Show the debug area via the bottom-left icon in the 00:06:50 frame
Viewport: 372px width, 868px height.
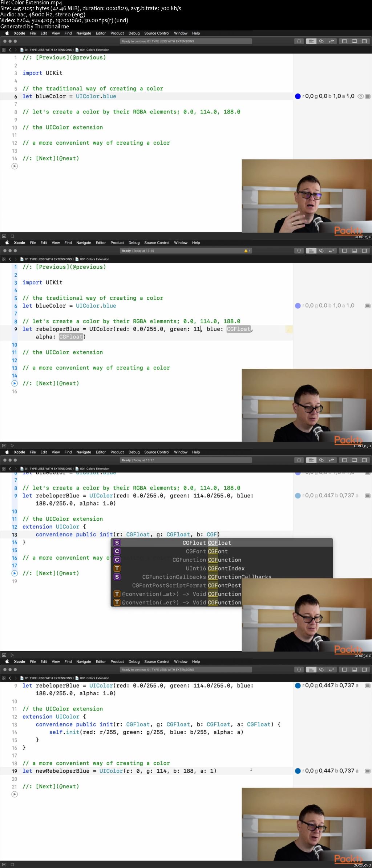pyautogui.click(x=4, y=864)
